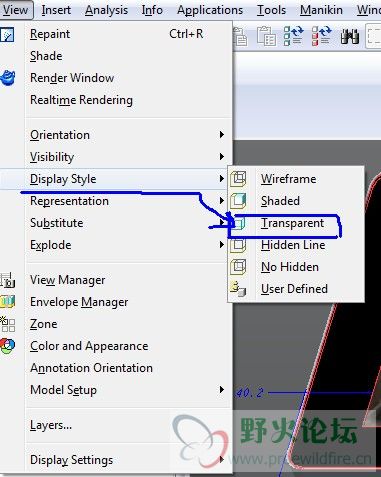Click the red Regeneration Manager icon
This screenshot has height=477, width=381.
coord(321,36)
